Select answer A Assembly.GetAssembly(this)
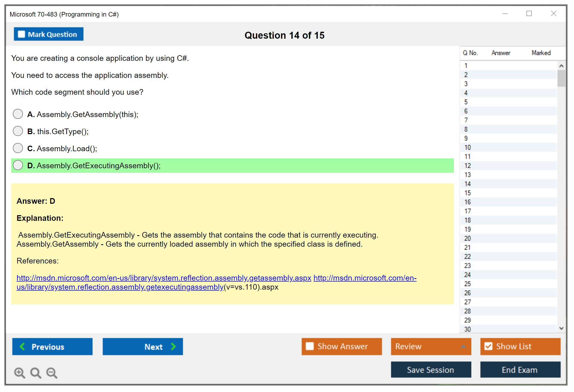Screen dimensions: 574x392 pos(18,114)
